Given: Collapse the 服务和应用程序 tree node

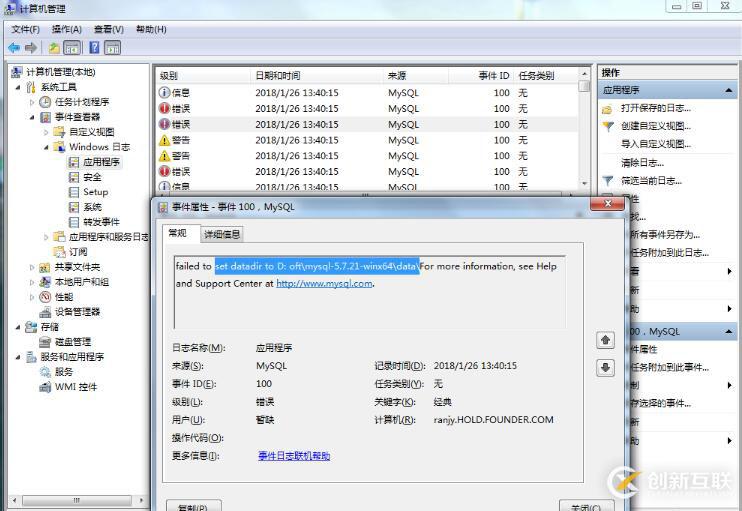Looking at the screenshot, I should pos(18,357).
